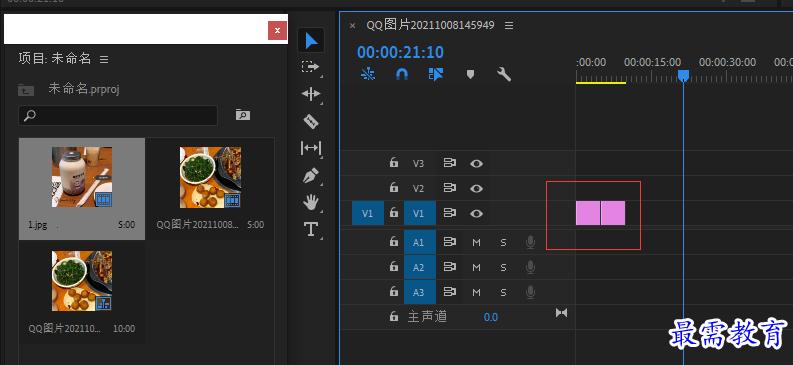793x365 pixels.
Task: Toggle V1 track targeting button
Action: pos(419,213)
